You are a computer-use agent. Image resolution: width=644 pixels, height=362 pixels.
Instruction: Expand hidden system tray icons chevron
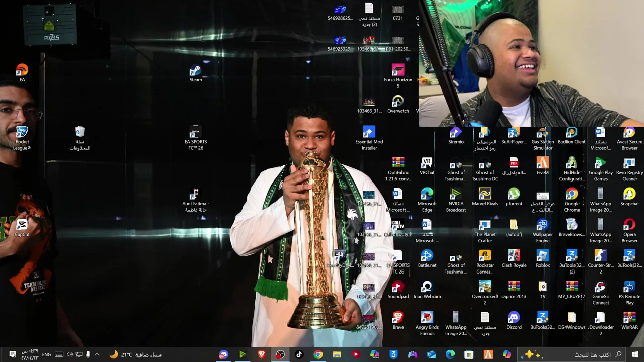[x=97, y=354]
